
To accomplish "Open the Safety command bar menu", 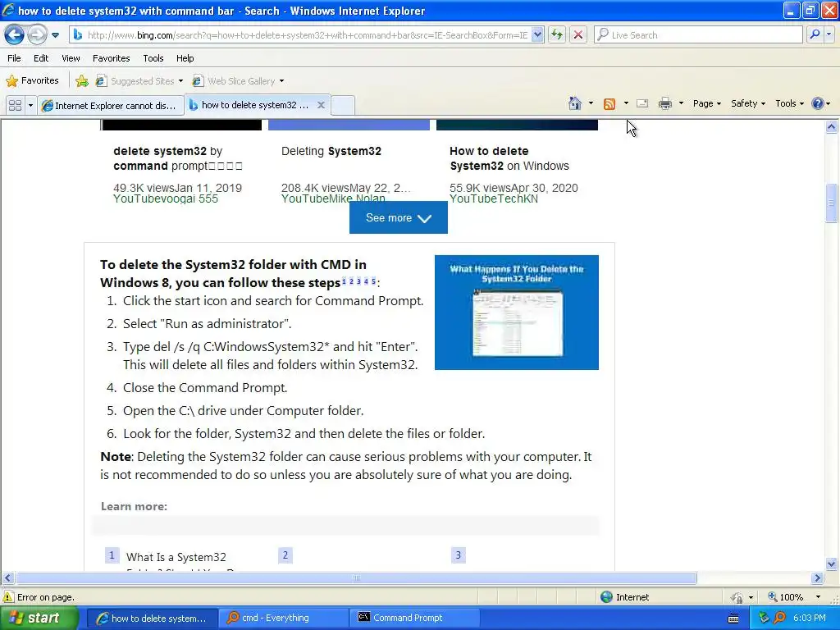I will (x=748, y=103).
